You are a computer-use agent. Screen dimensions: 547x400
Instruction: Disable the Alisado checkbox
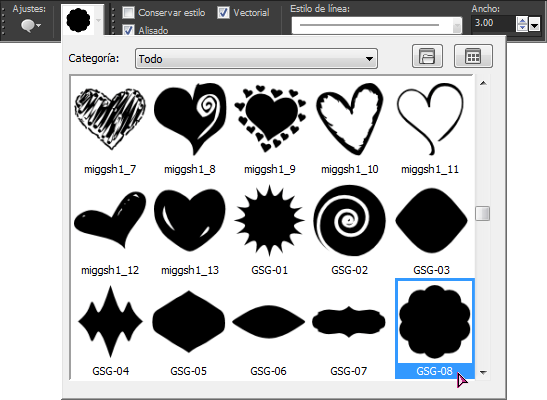point(128,30)
